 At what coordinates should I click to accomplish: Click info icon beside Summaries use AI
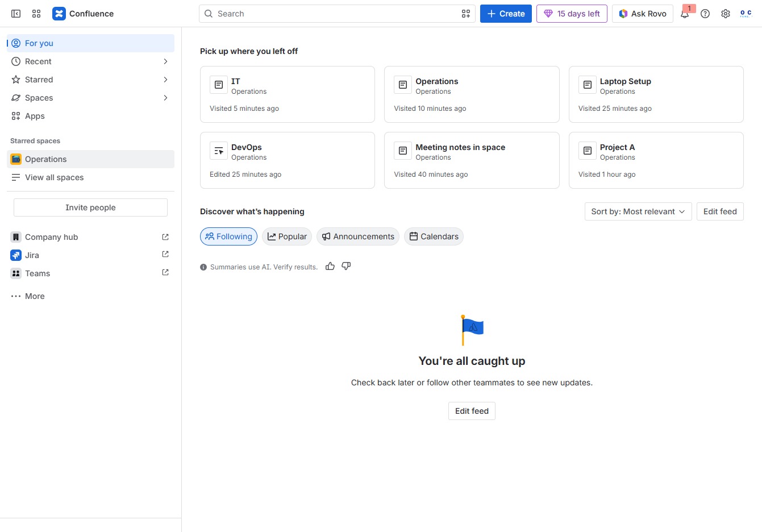pos(203,267)
